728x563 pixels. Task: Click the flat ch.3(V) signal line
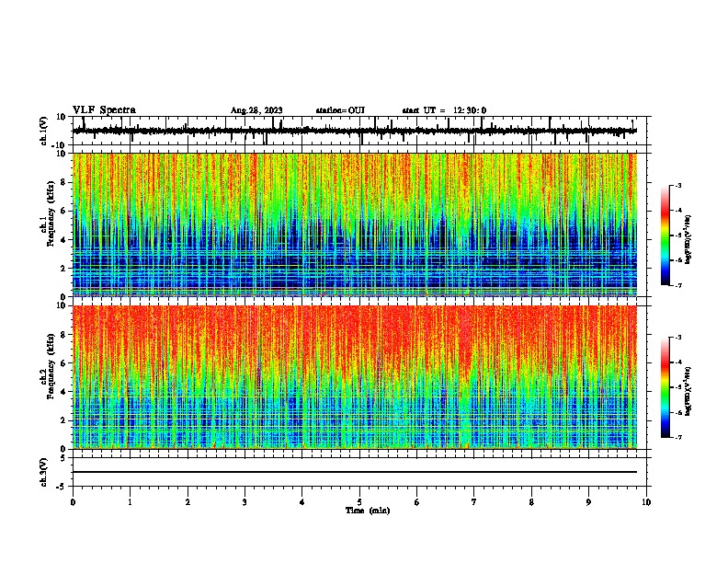[355, 472]
